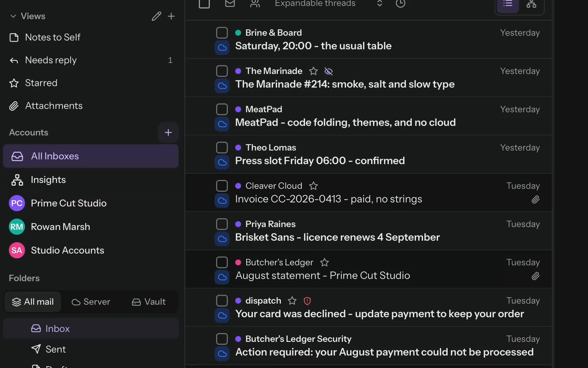
Task: Select All Inboxes in the sidebar
Action: coord(91,156)
